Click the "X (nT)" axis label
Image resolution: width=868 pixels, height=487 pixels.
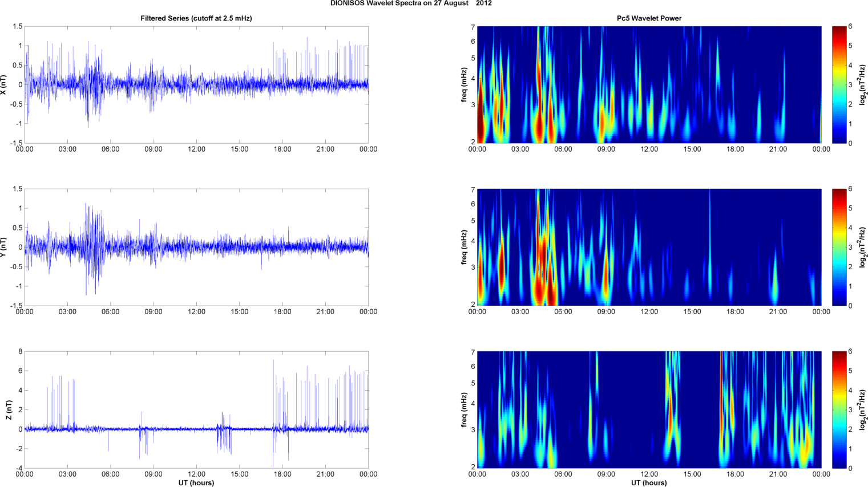[x=3, y=85]
